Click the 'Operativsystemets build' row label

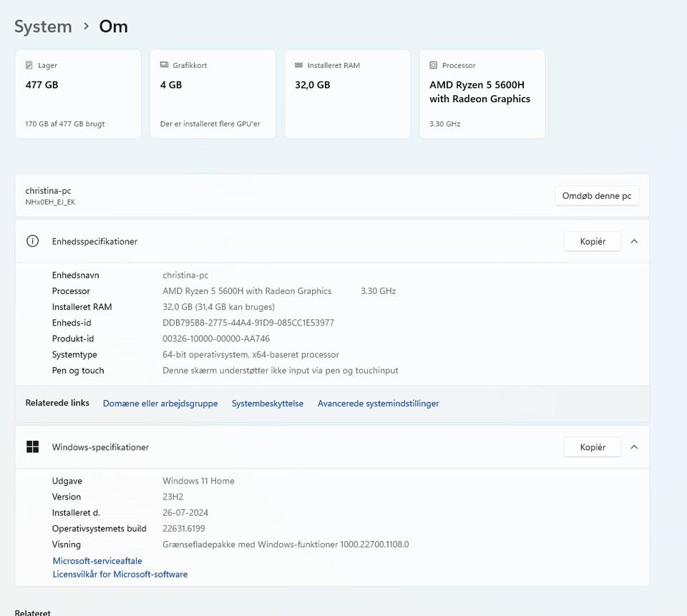(99, 529)
